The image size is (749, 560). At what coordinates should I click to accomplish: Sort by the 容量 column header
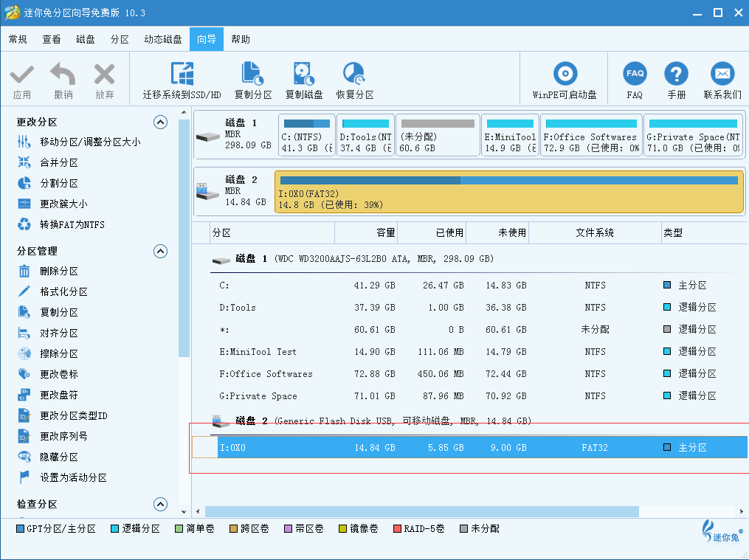click(x=366, y=233)
